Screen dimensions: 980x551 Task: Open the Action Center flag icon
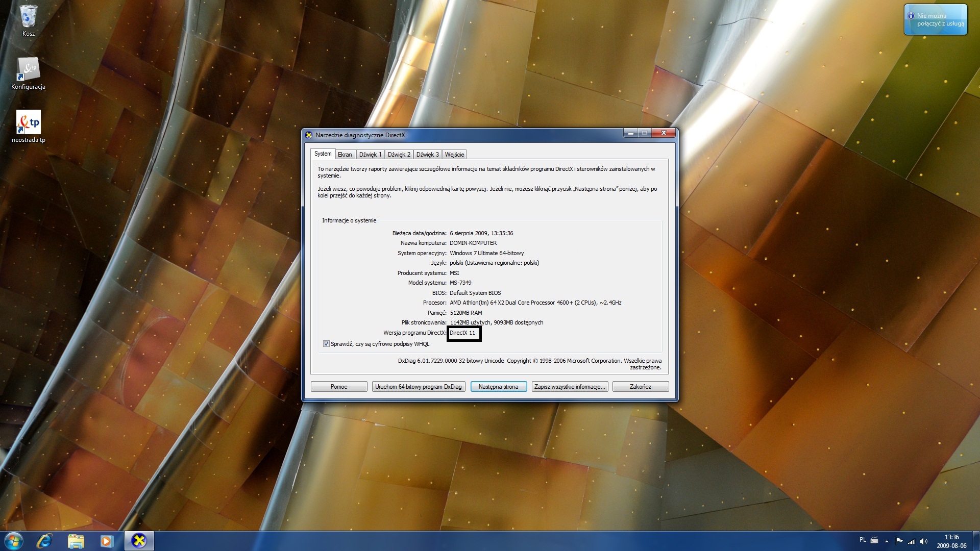point(899,541)
